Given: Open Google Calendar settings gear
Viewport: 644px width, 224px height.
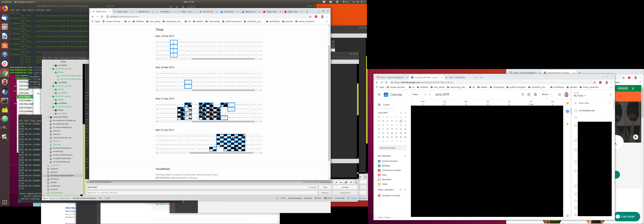Looking at the screenshot, I should tap(535, 95).
